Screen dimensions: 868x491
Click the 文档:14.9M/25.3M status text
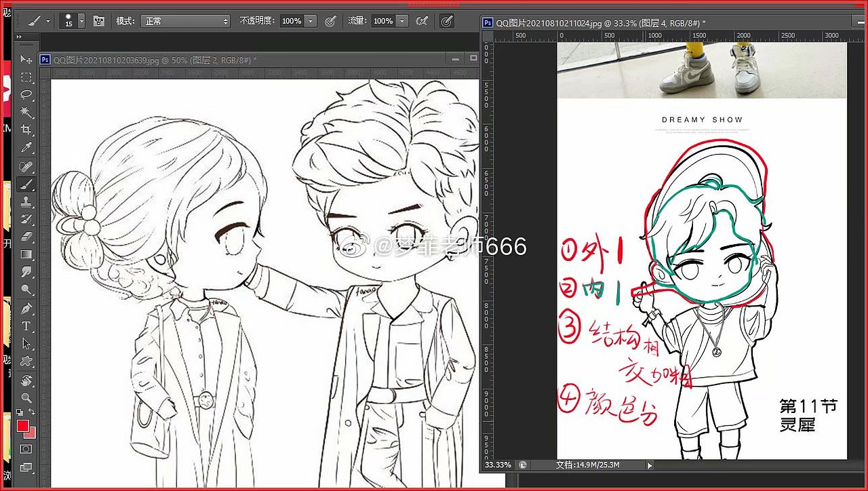[588, 465]
